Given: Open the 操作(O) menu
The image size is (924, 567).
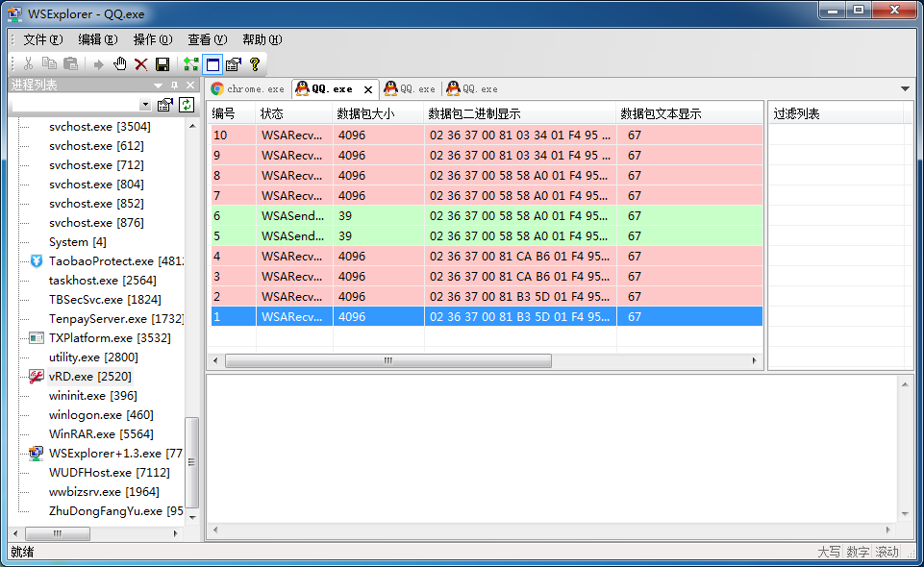Looking at the screenshot, I should tap(153, 39).
